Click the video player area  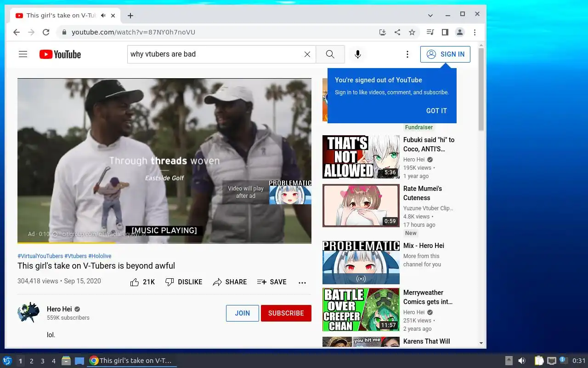click(164, 161)
